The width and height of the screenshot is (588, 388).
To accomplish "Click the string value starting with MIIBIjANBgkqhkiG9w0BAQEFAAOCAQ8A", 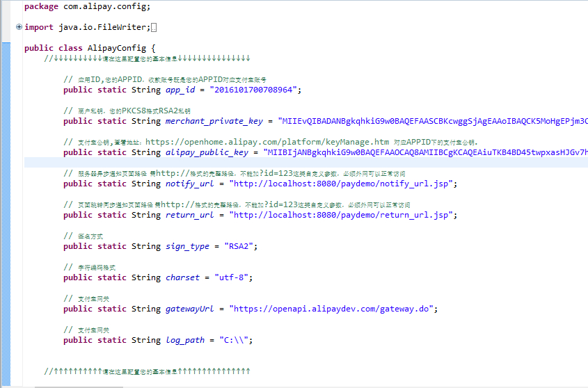I will coord(426,152).
